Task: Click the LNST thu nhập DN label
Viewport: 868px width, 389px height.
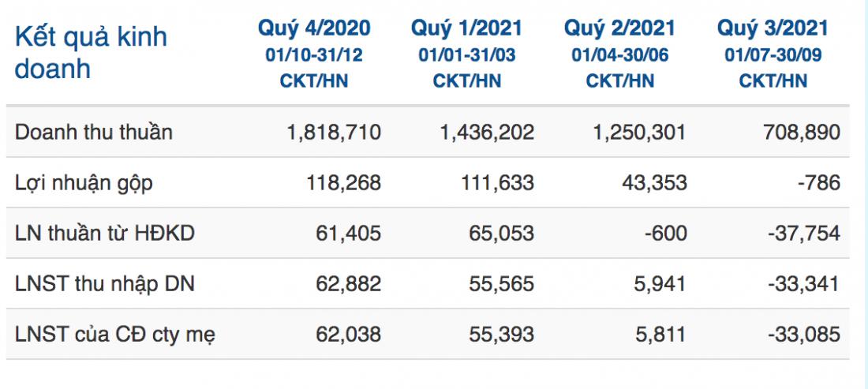Action: point(105,284)
